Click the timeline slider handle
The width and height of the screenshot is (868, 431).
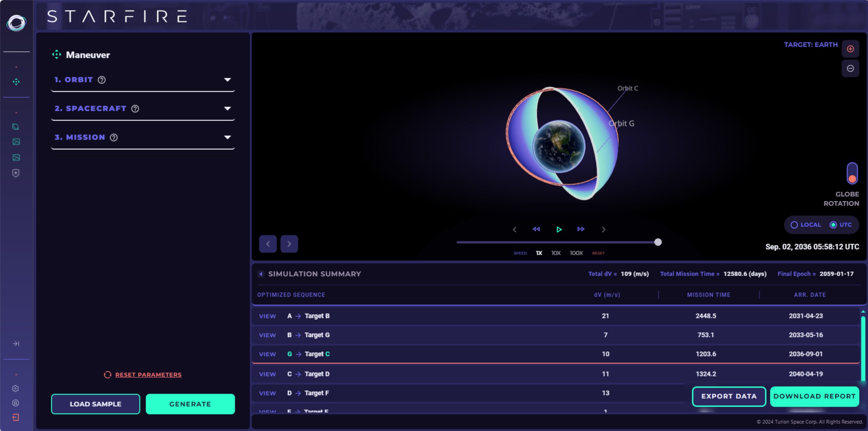(658, 242)
